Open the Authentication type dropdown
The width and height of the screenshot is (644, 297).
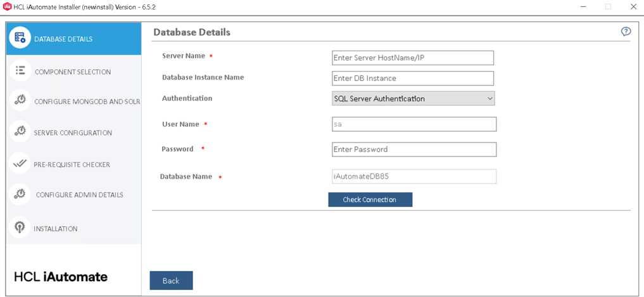pos(413,99)
